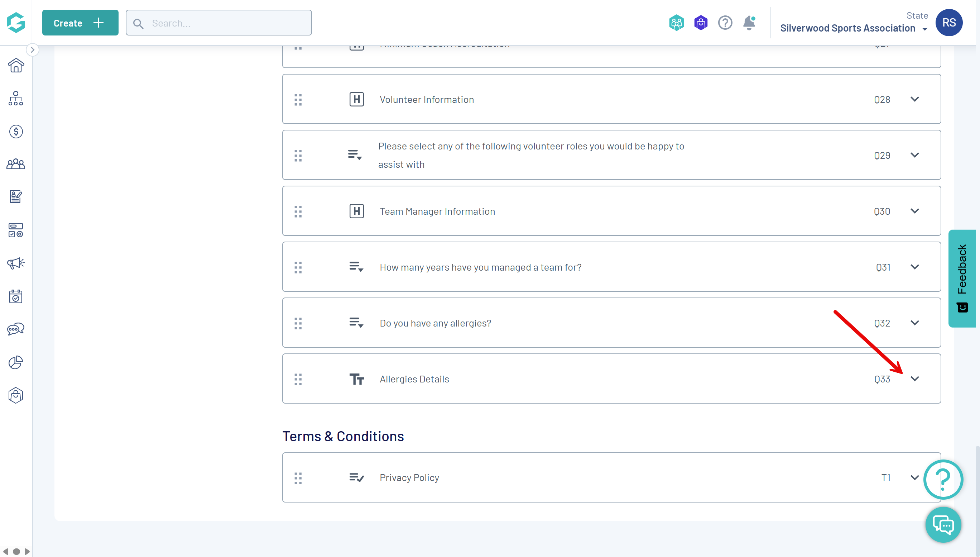Open the help question mark in header
This screenshot has height=557, width=980.
pyautogui.click(x=725, y=23)
